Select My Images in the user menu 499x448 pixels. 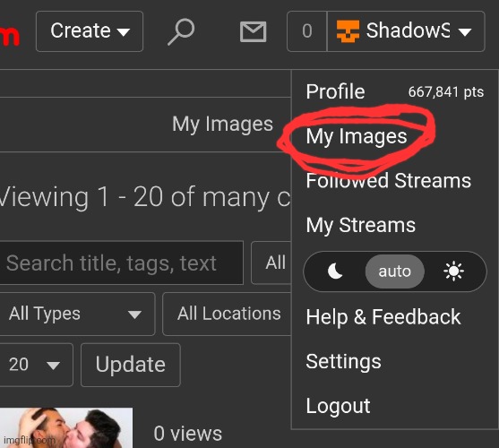click(x=357, y=136)
